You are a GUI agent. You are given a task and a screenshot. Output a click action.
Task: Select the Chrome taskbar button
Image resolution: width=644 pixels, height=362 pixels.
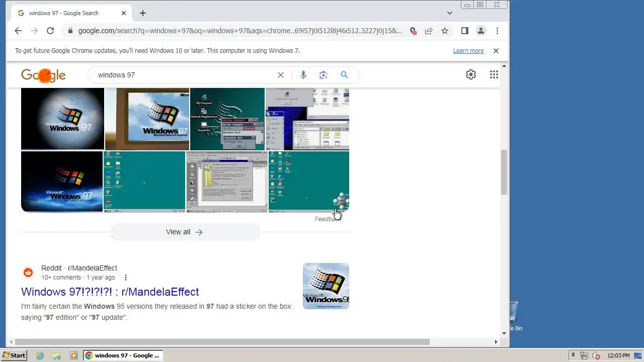123,355
